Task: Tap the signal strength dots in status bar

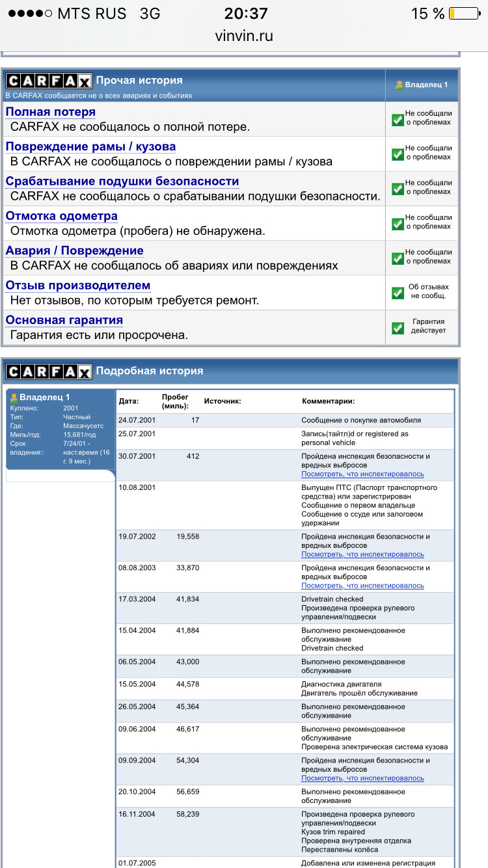Action: coord(31,14)
